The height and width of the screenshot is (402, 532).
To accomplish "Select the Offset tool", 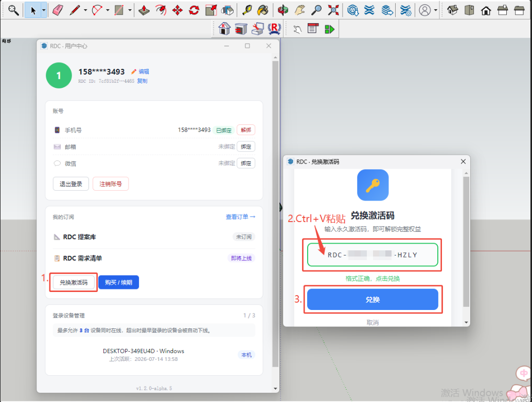I will point(161,10).
